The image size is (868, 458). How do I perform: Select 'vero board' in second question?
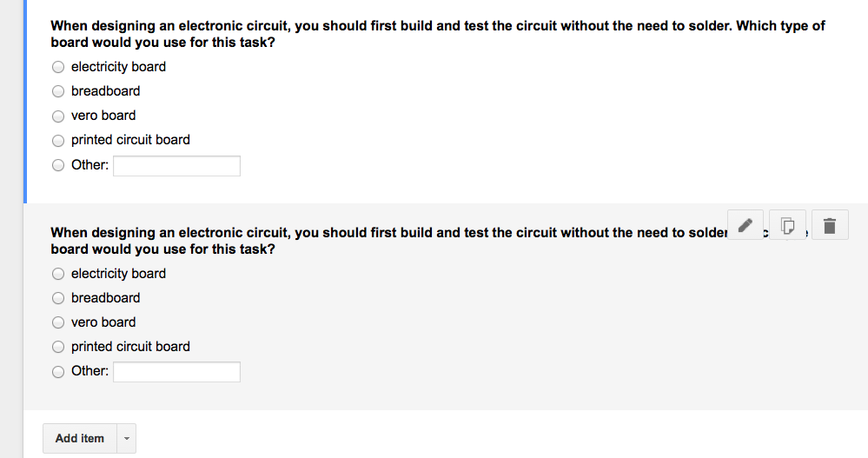58,322
